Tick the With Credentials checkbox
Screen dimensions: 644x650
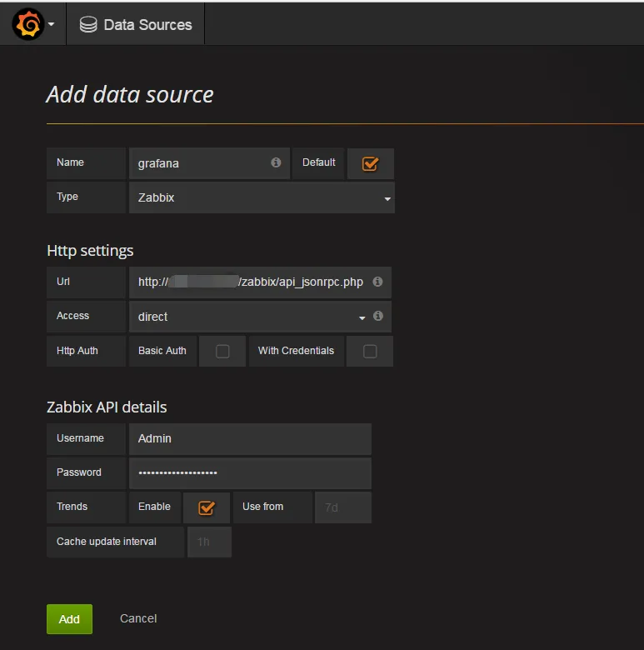(x=370, y=352)
